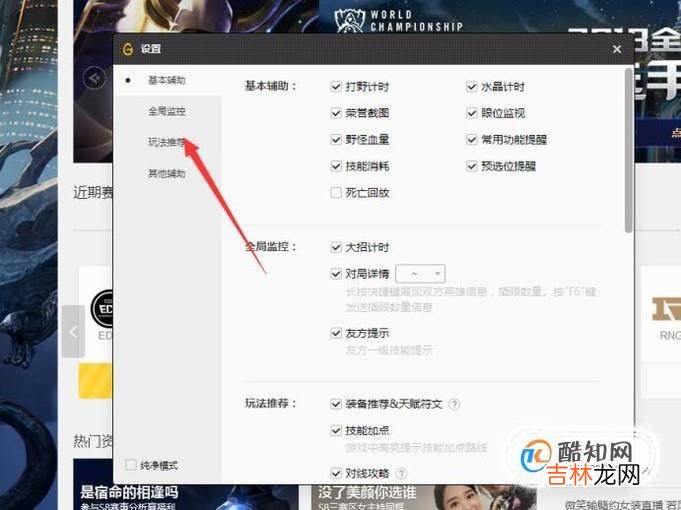Click the left carousel arrow on banner
This screenshot has height=510, width=681.
coord(95,77)
